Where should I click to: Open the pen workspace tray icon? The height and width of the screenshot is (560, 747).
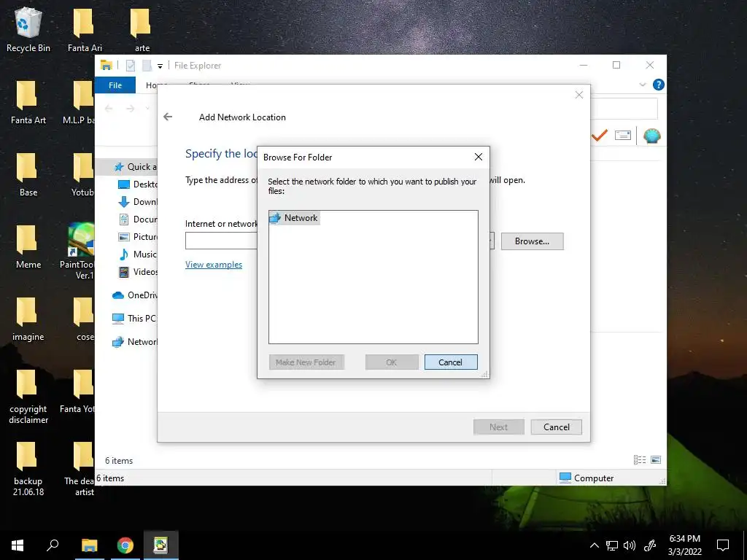pyautogui.click(x=650, y=545)
